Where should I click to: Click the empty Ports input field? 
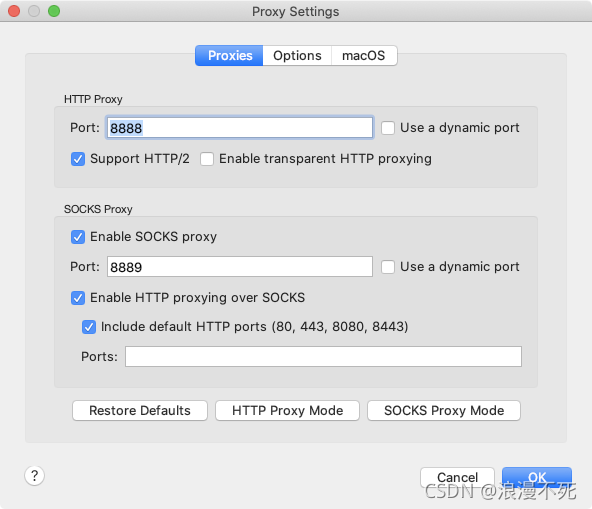(324, 356)
